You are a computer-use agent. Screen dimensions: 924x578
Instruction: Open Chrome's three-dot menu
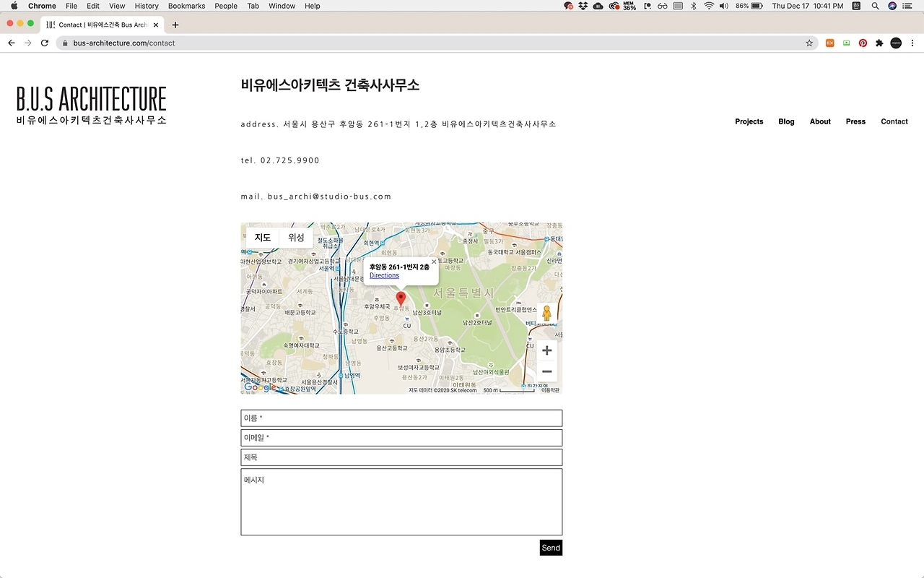[913, 43]
